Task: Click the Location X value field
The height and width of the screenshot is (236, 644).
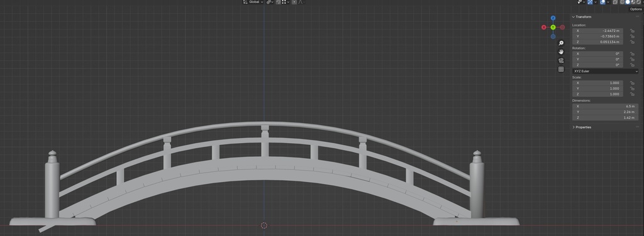Action: (597, 31)
